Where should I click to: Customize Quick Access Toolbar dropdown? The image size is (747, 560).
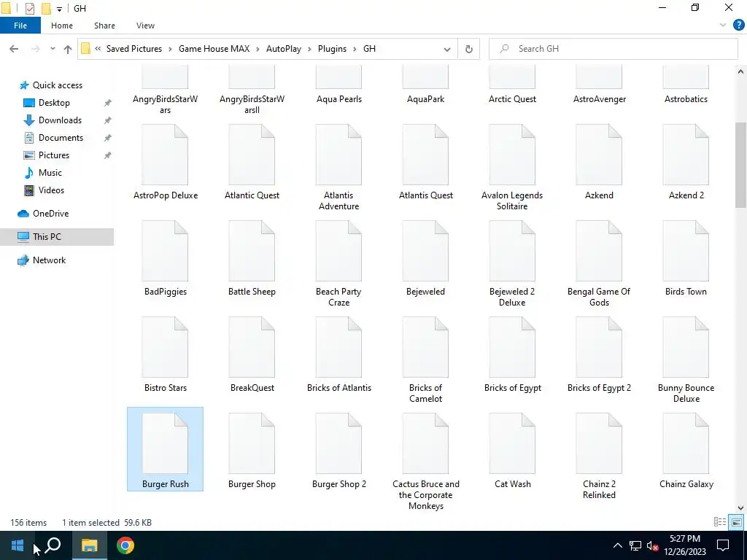pyautogui.click(x=59, y=9)
